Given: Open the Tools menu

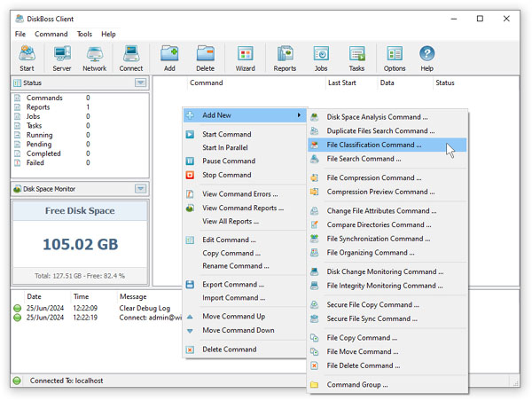Looking at the screenshot, I should [84, 34].
